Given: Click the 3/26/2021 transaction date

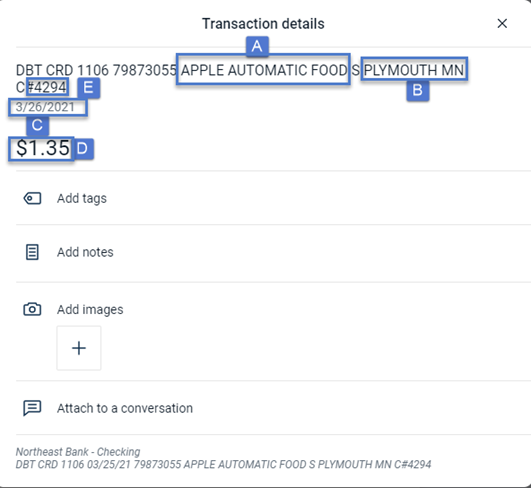Looking at the screenshot, I should tap(45, 107).
